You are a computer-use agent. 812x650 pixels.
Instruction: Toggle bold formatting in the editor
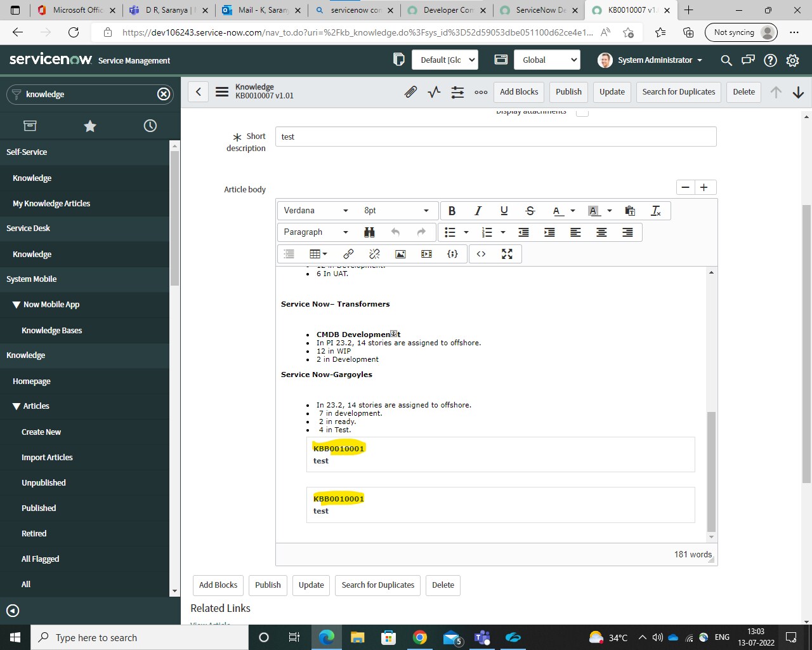[452, 210]
